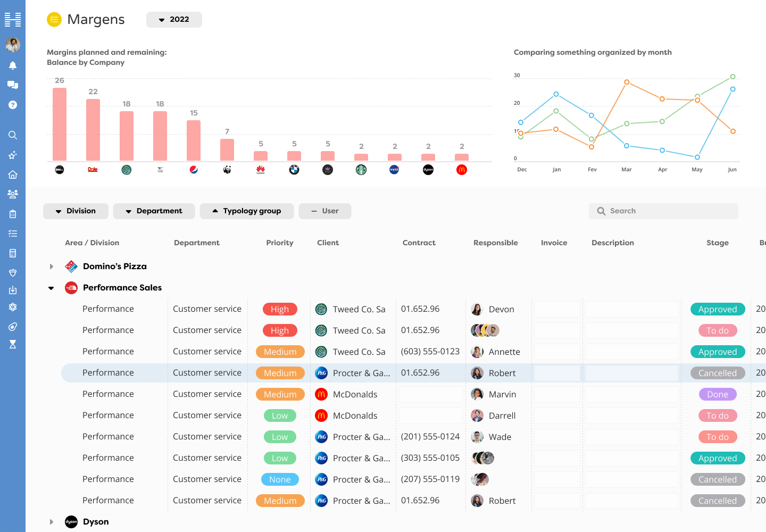The image size is (766, 532).
Task: Click inside the Search field
Action: [663, 211]
